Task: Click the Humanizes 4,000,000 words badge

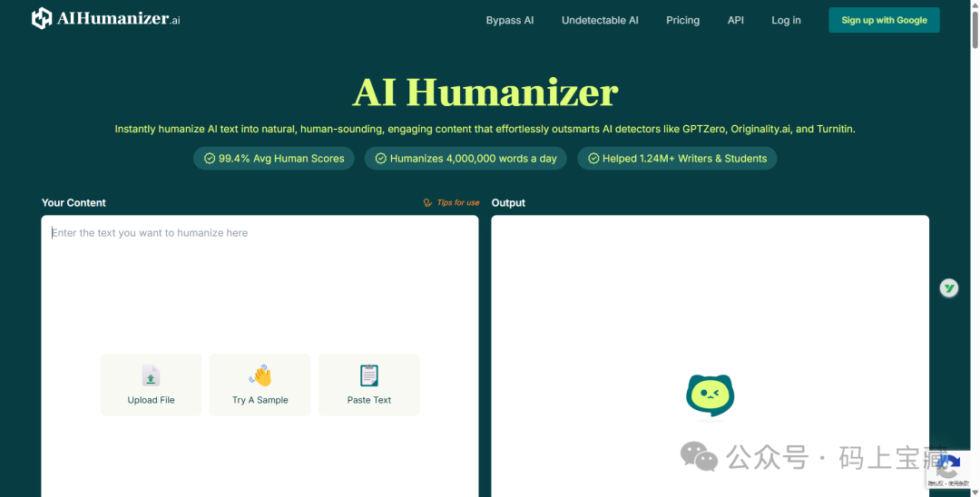Action: click(465, 159)
